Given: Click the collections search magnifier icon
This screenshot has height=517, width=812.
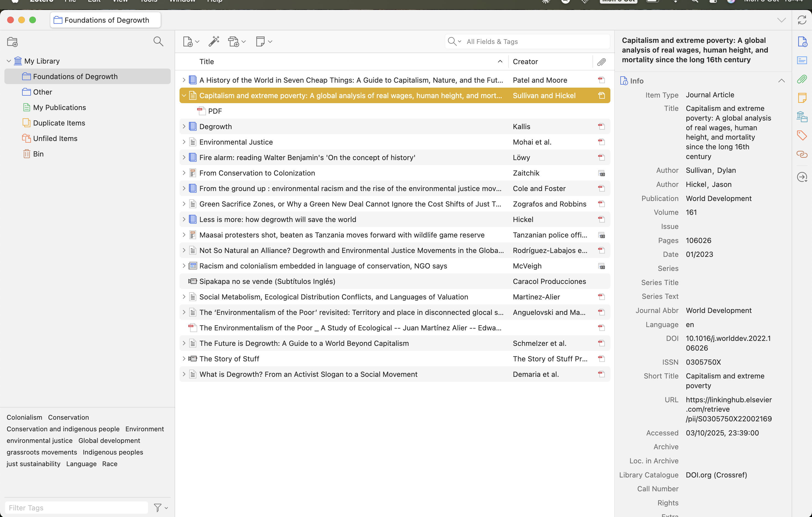Looking at the screenshot, I should pyautogui.click(x=158, y=41).
